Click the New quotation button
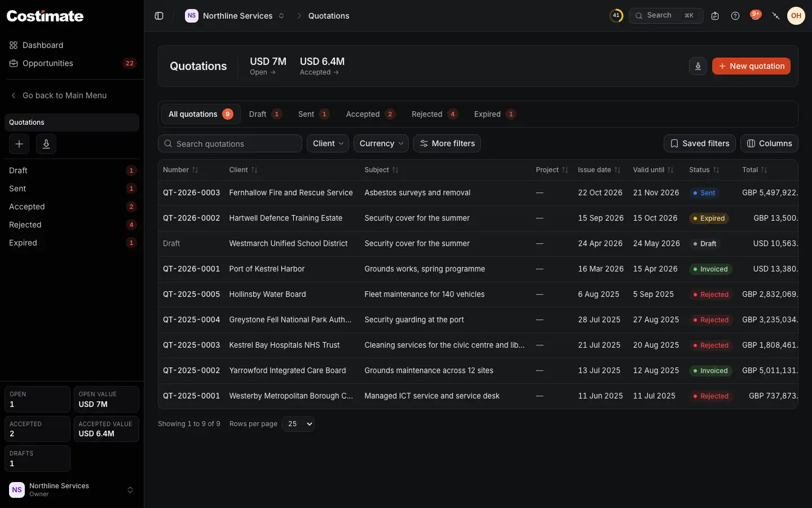The width and height of the screenshot is (812, 508). [751, 66]
